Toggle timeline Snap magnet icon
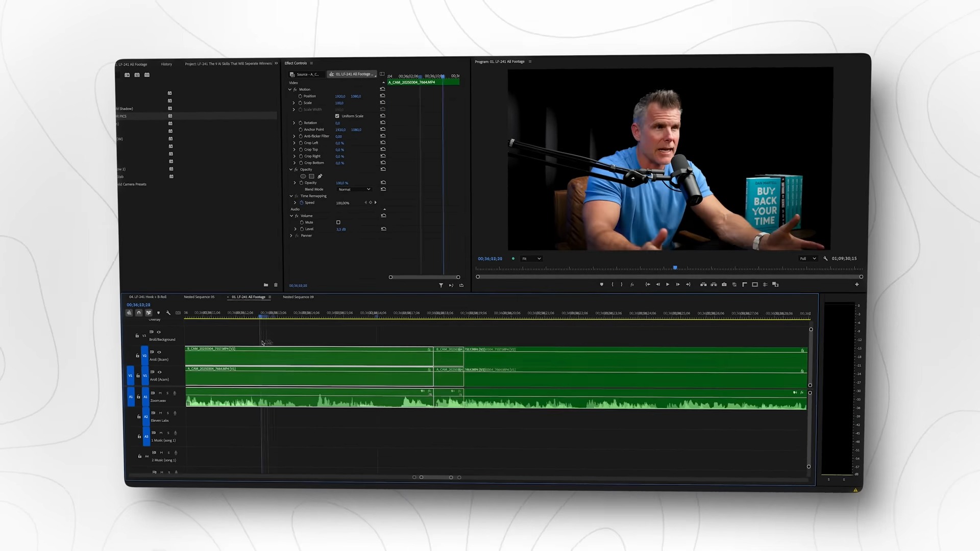This screenshot has height=551, width=980. (x=139, y=313)
